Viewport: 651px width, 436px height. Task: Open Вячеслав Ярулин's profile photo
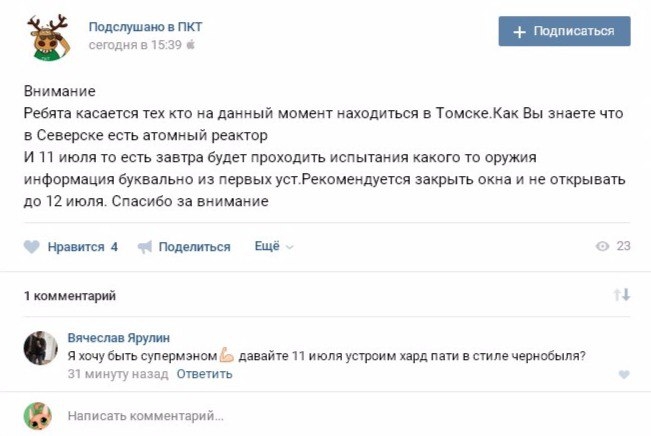click(40, 348)
